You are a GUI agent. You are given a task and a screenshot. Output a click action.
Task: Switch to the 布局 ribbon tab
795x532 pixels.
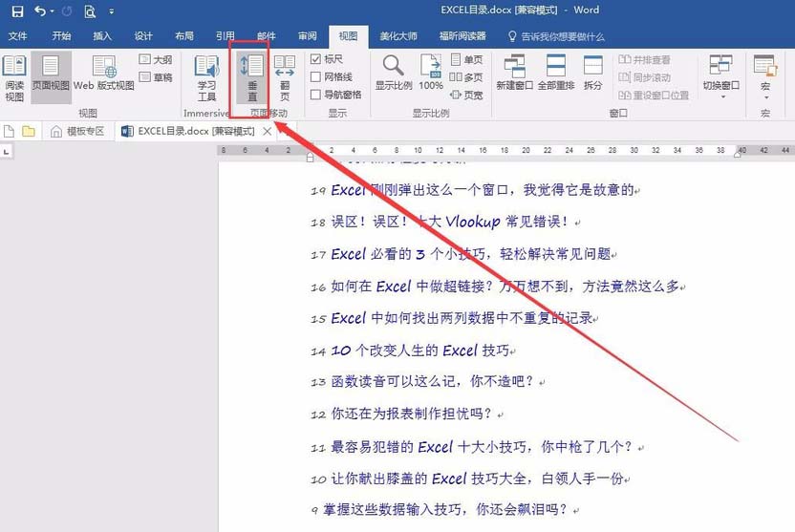click(184, 36)
